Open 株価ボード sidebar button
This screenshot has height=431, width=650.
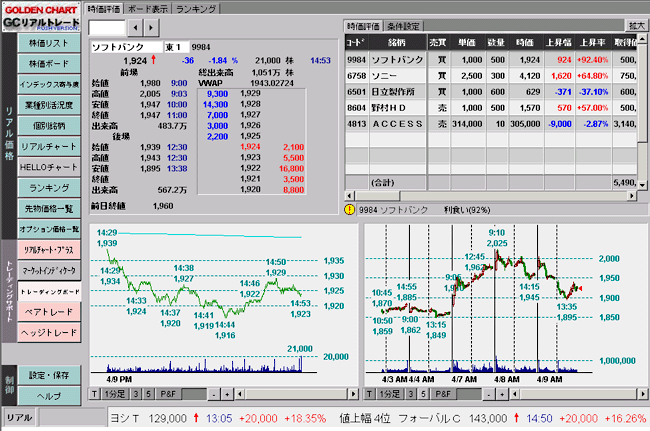click(49, 64)
